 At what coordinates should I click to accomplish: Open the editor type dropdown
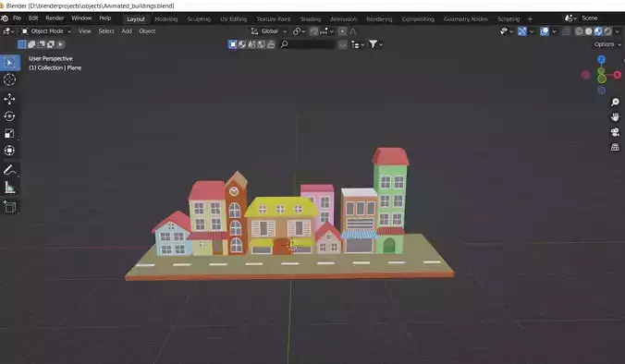(8, 31)
